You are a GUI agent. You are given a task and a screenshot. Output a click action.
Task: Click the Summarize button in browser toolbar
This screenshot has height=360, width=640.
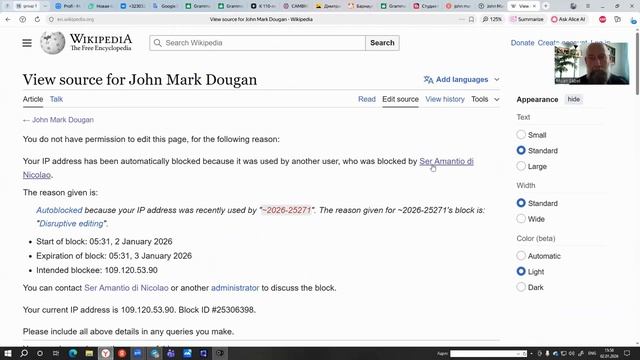tap(527, 19)
